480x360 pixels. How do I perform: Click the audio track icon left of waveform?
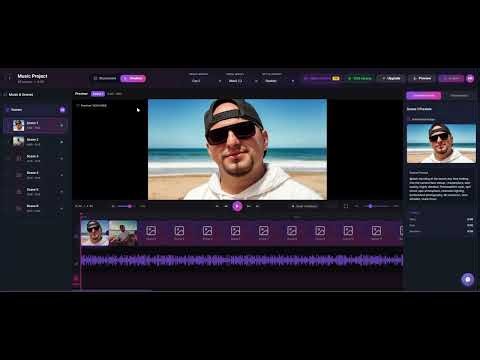click(76, 263)
